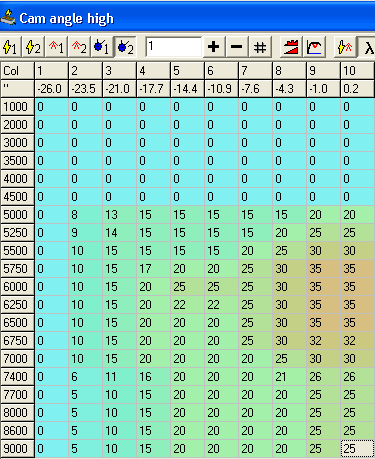The height and width of the screenshot is (459, 375).
Task: Toggle the lambda toolbar button
Action: 367,47
